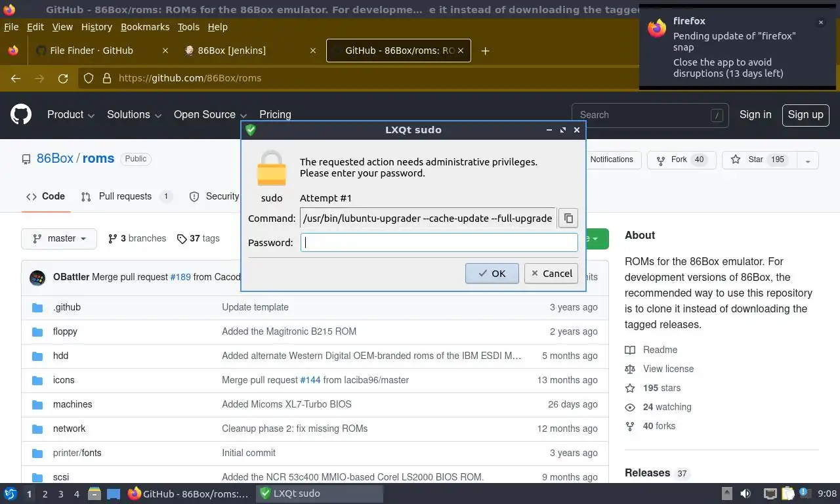Open View license link

(x=659, y=369)
